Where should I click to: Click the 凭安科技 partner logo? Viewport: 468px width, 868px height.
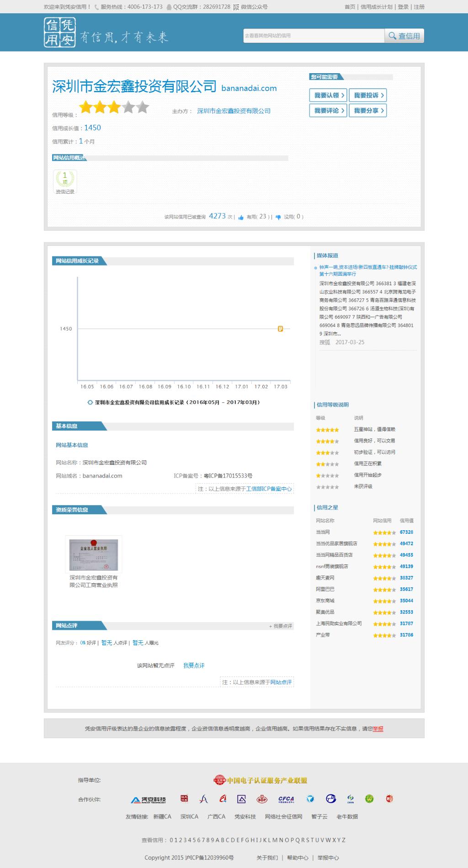pyautogui.click(x=149, y=799)
